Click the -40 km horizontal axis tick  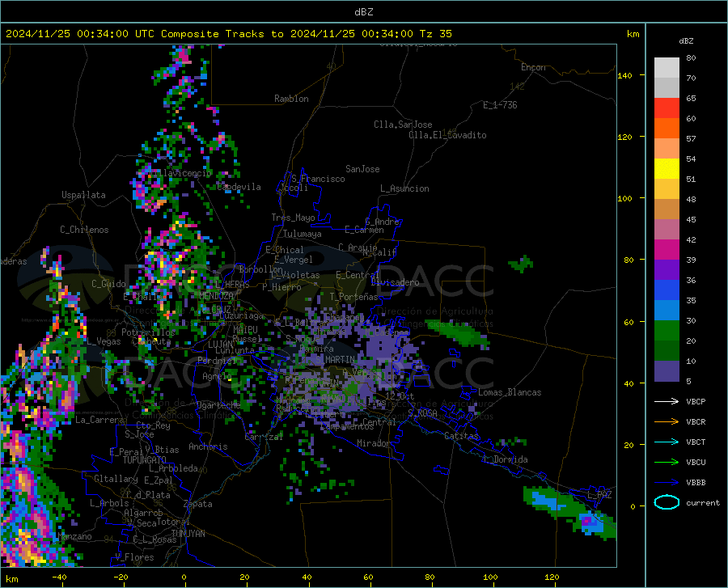click(59, 577)
